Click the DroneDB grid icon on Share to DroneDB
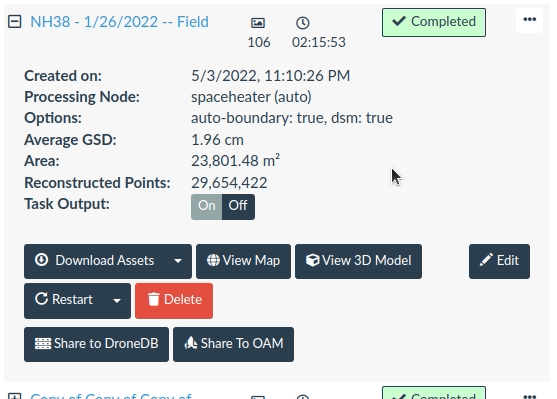 43,344
